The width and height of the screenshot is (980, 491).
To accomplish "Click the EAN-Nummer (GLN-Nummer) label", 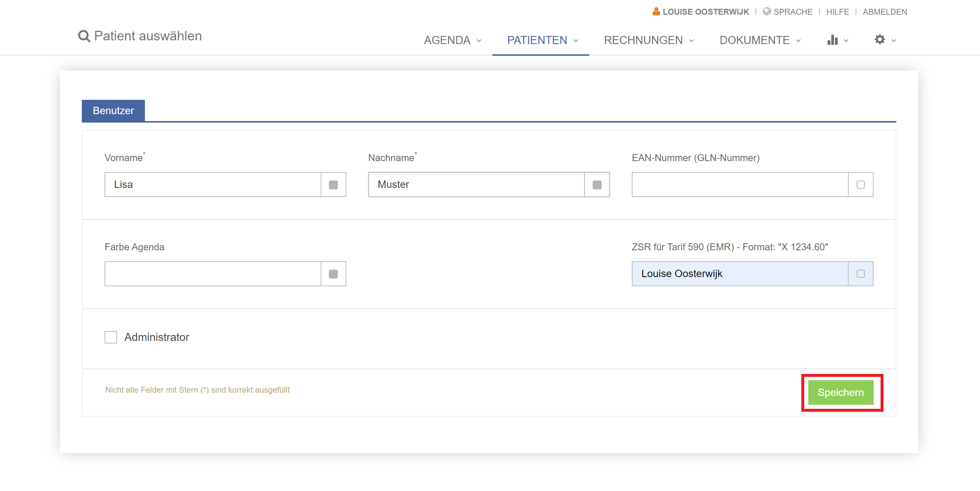I will [695, 157].
